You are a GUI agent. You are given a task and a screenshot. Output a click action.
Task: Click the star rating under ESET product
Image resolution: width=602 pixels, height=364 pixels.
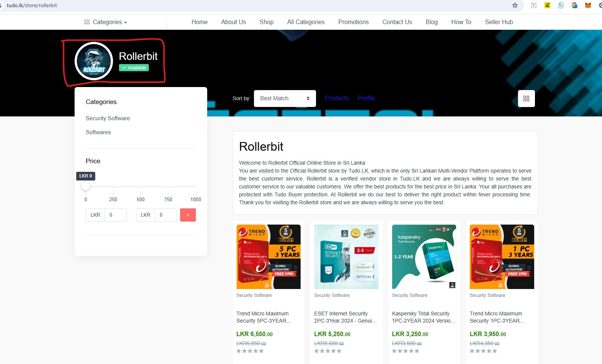[x=328, y=351]
